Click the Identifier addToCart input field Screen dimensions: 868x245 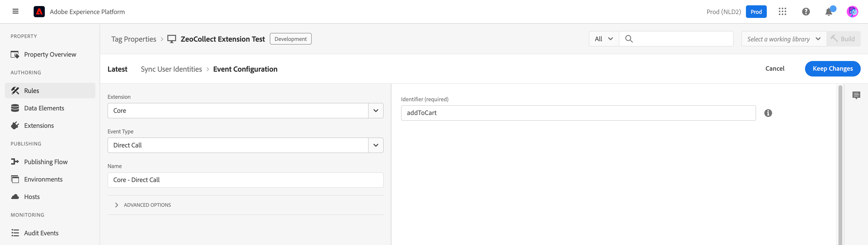pyautogui.click(x=578, y=113)
